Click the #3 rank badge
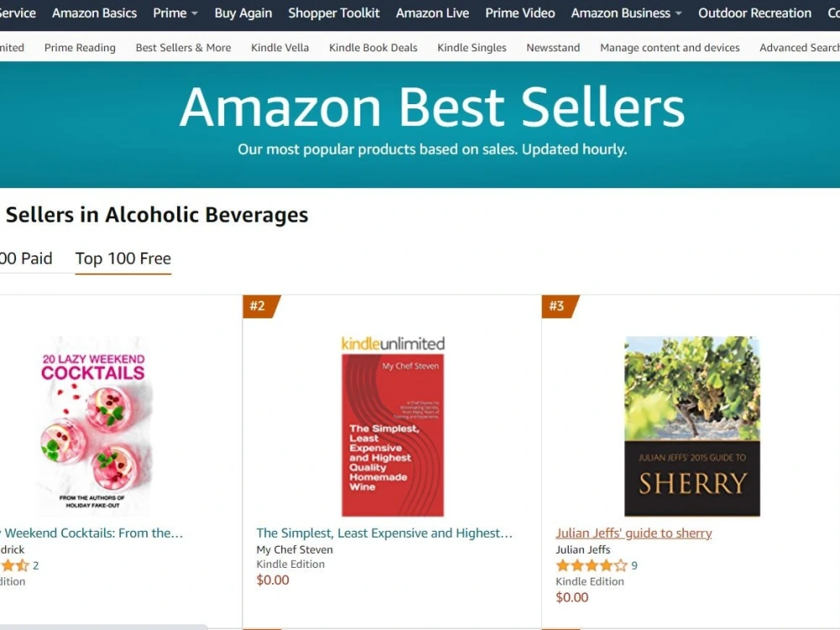The height and width of the screenshot is (630, 840). [x=559, y=306]
